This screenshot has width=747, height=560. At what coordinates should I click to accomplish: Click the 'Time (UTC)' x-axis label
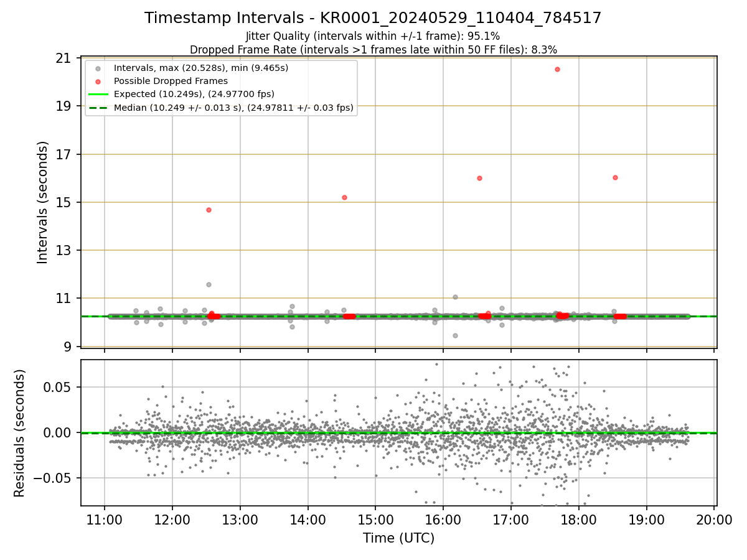click(x=399, y=538)
